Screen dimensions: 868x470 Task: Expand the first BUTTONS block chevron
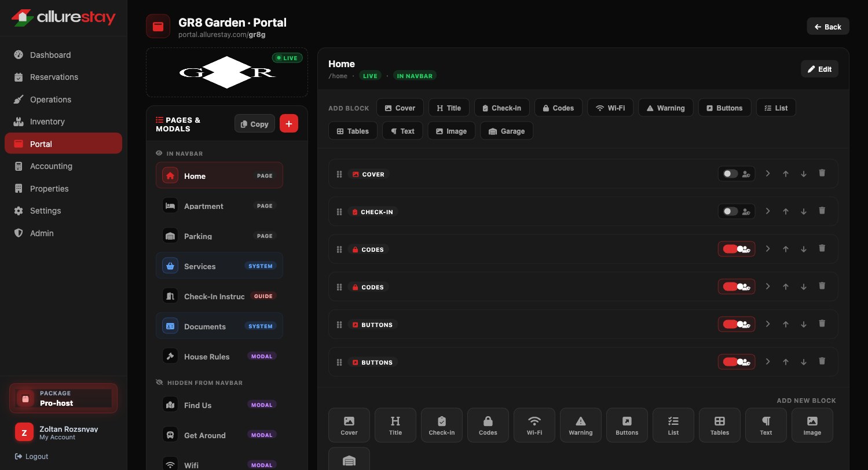tap(768, 324)
